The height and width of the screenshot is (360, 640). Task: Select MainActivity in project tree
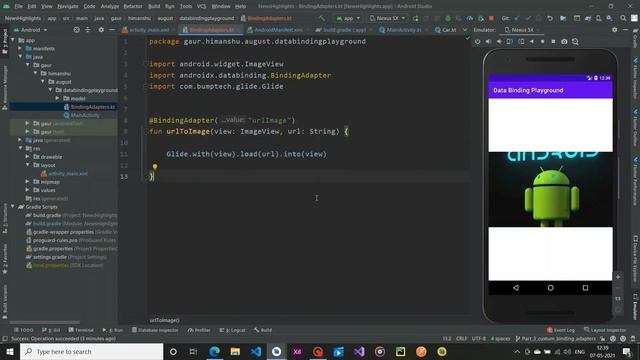point(82,115)
